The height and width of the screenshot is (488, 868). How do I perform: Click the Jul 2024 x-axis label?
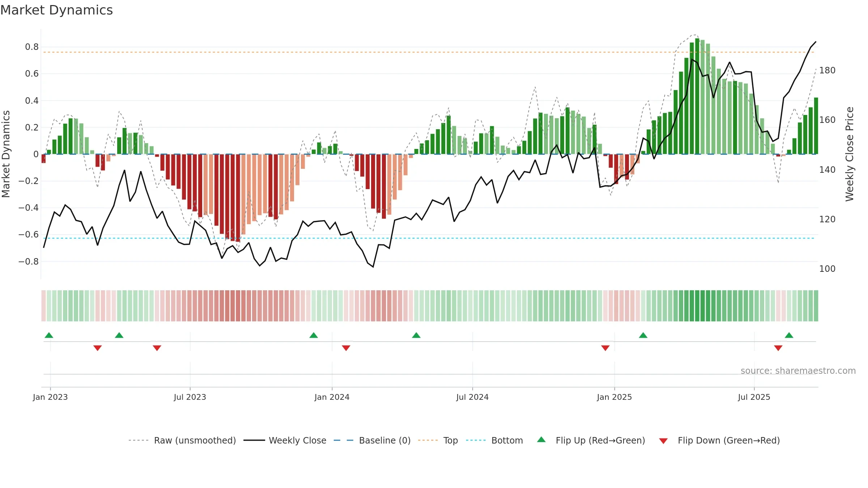click(x=472, y=397)
